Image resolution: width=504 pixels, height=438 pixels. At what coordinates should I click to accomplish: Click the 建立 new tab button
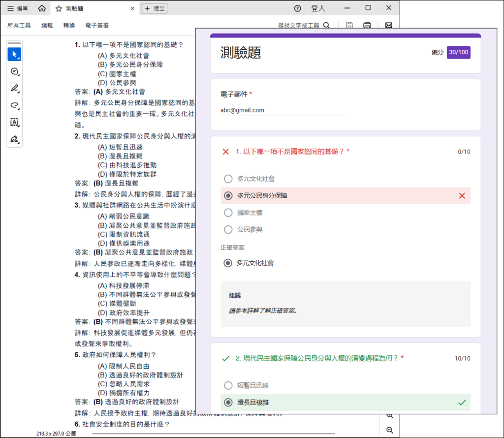155,8
